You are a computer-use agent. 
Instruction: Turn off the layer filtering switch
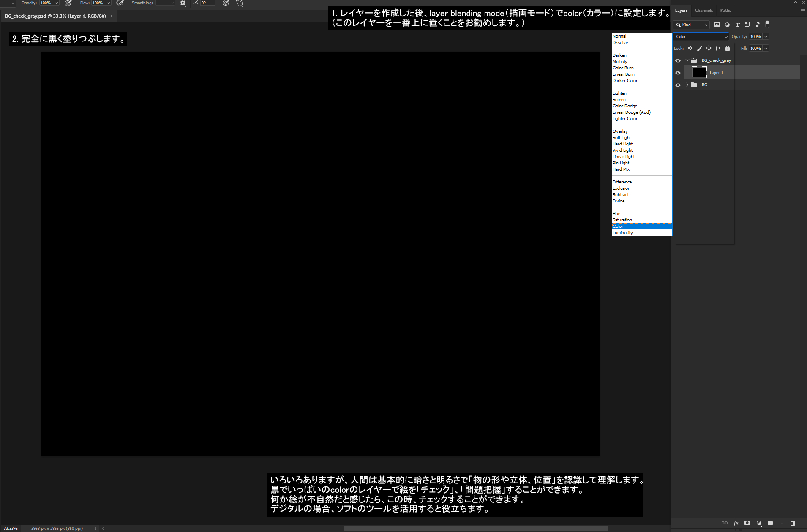pos(767,24)
